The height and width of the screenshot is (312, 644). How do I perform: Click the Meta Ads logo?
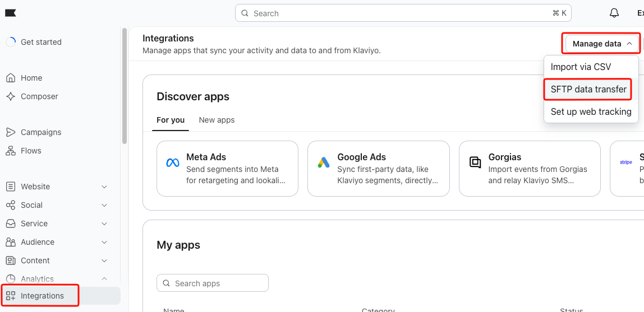(x=173, y=163)
